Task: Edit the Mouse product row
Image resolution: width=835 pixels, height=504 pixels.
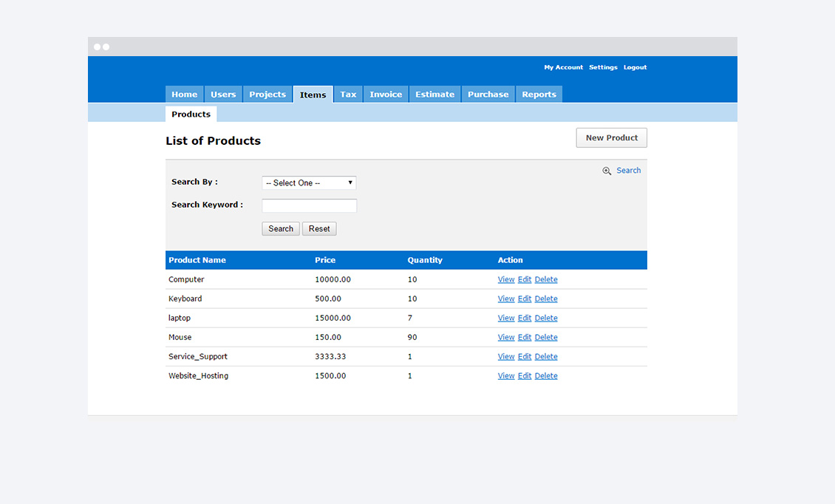Action: coord(525,337)
